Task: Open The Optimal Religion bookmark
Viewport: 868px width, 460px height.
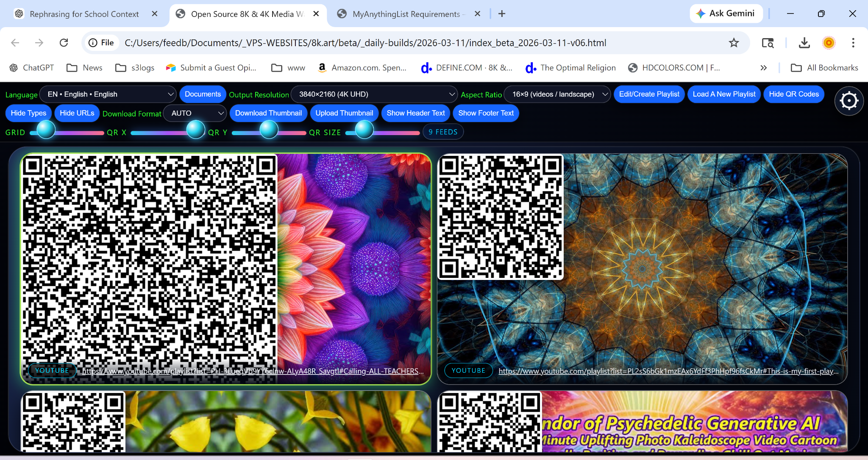Action: point(570,68)
